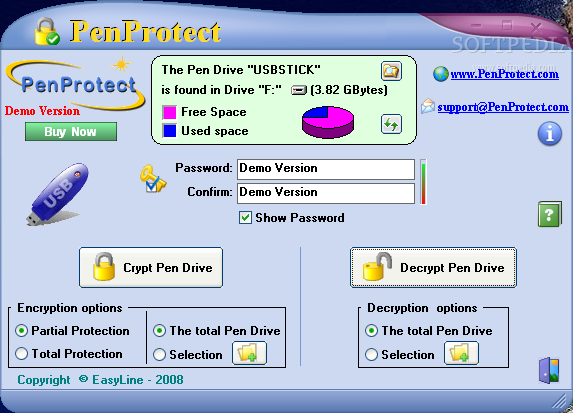The width and height of the screenshot is (573, 413).
Task: Click the red Demo Version label
Action: (42, 111)
